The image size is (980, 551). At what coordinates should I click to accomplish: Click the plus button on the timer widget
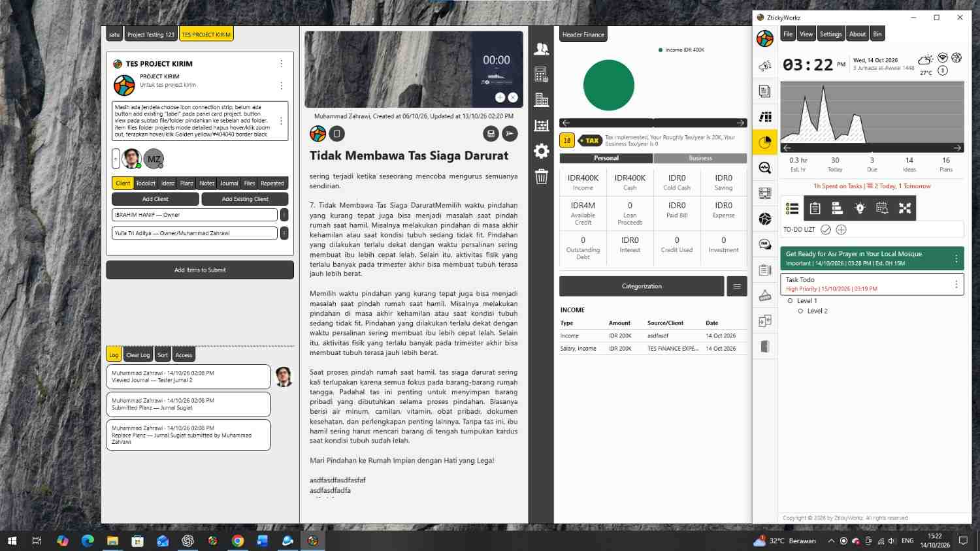pyautogui.click(x=500, y=97)
